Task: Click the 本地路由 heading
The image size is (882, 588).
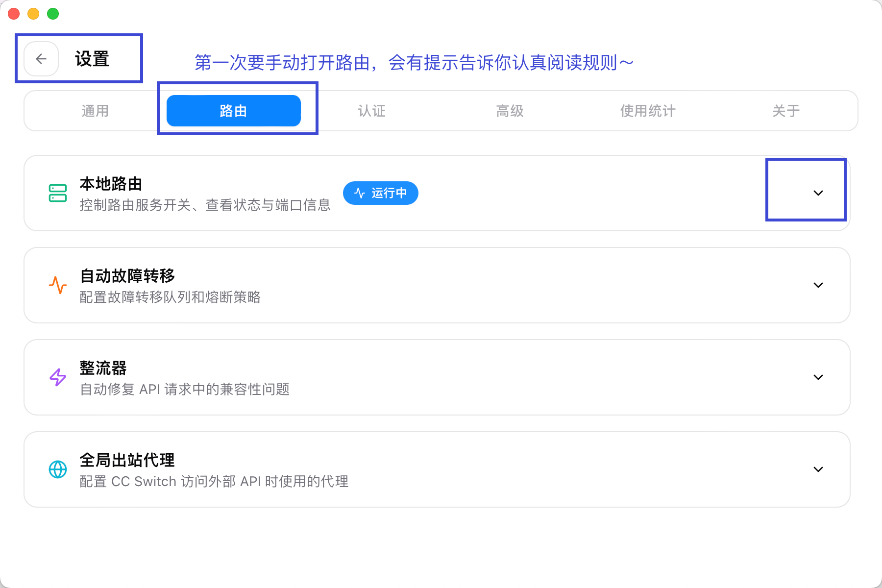Action: (111, 184)
